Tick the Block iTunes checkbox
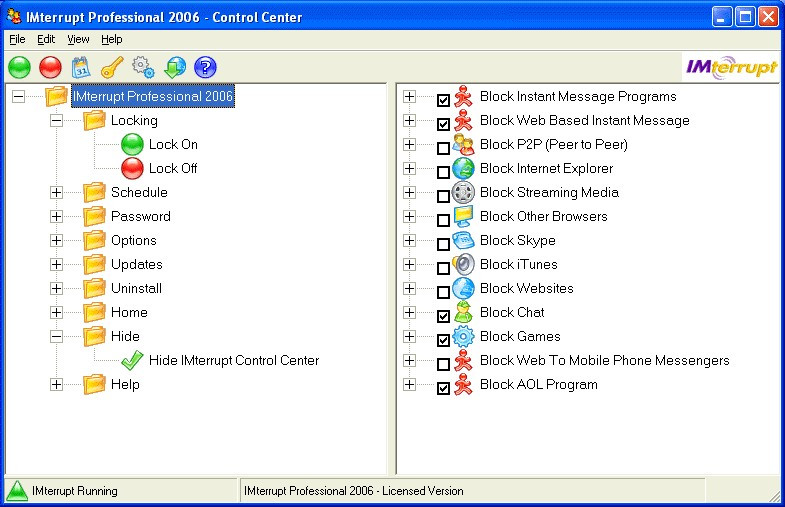Viewport: 785px width, 507px height. pyautogui.click(x=443, y=268)
